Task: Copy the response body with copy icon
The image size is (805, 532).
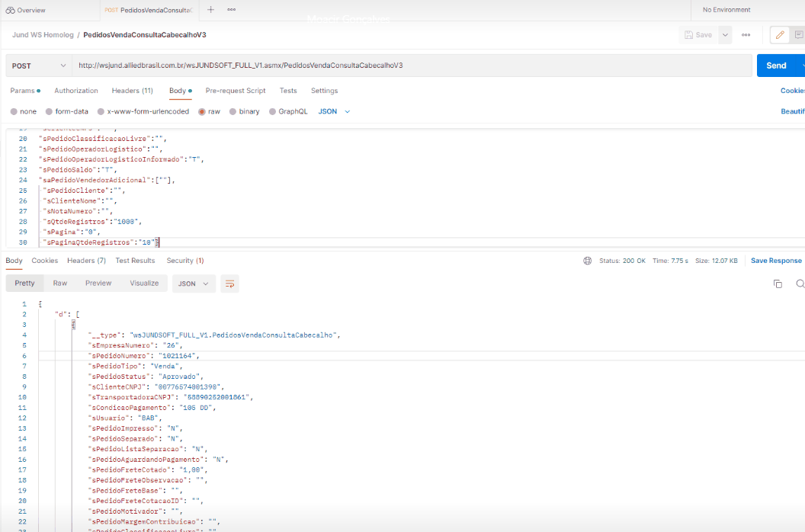Action: click(x=778, y=284)
